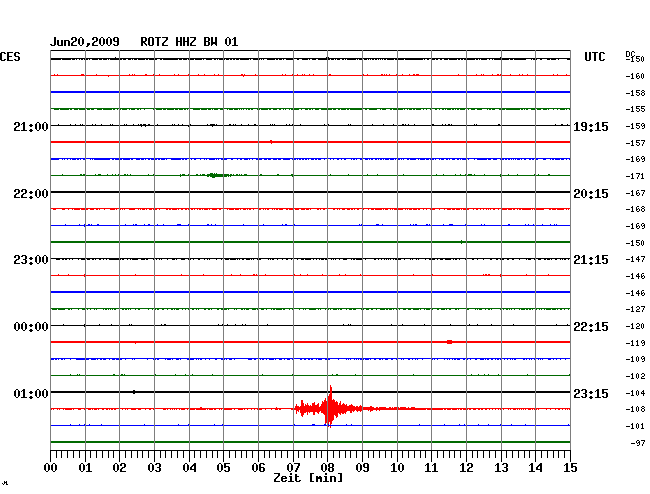650x494 pixels.
Task: Click the DC offset value -104
Action: 635,393
